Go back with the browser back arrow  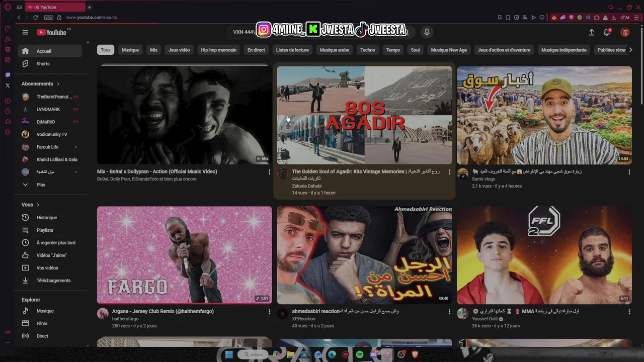19,17
